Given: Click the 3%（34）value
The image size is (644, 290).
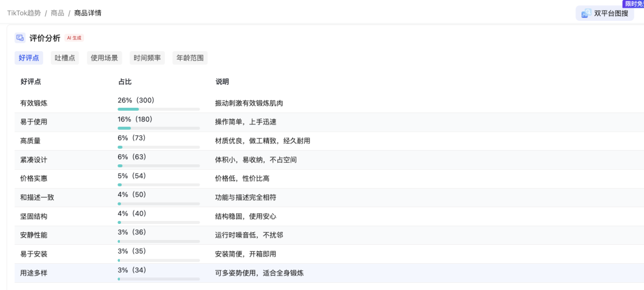Looking at the screenshot, I should click(132, 270).
